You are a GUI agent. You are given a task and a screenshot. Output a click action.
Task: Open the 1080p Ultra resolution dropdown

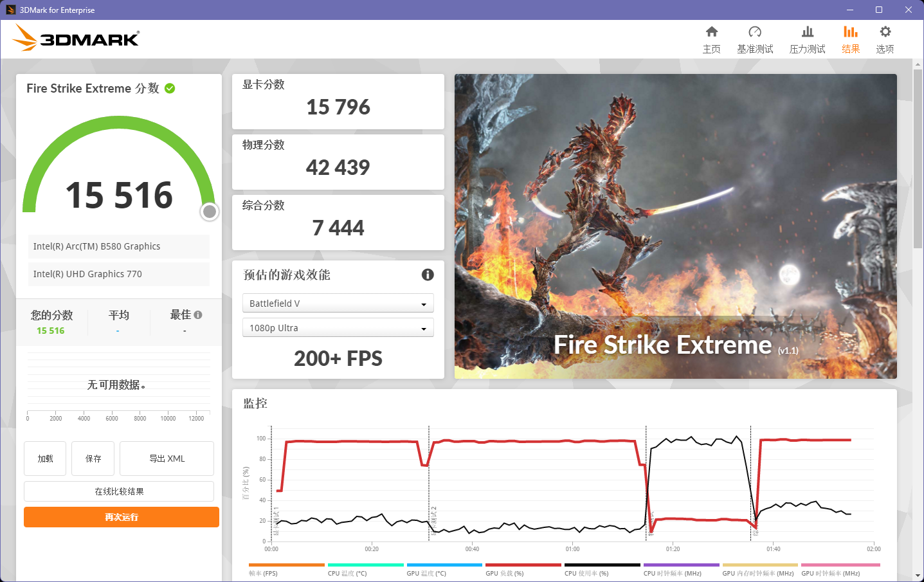(x=338, y=327)
